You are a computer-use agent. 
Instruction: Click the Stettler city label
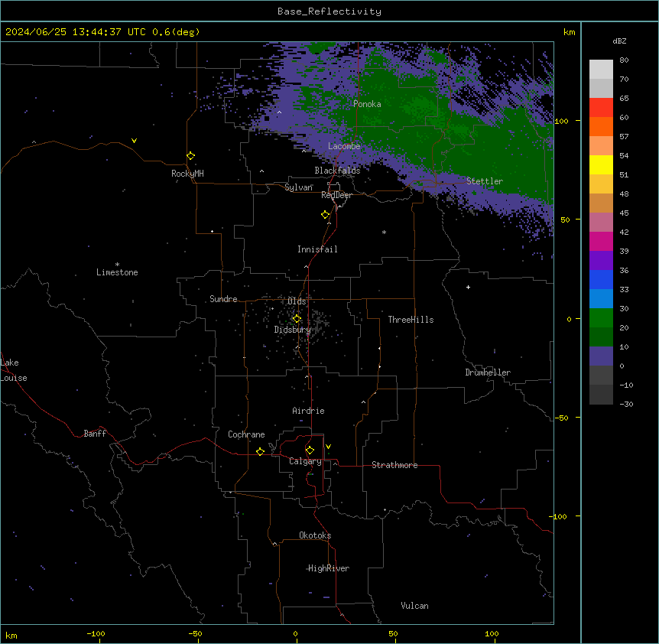[x=485, y=181]
